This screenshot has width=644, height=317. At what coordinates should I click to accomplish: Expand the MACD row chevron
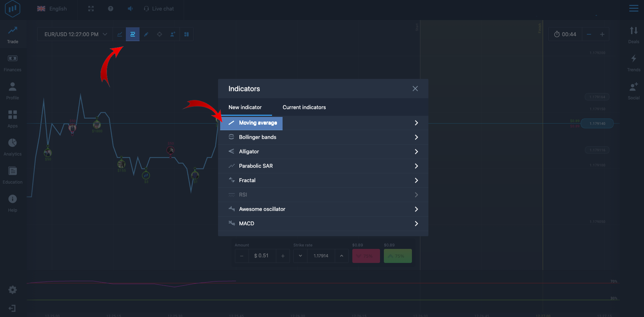(x=416, y=224)
